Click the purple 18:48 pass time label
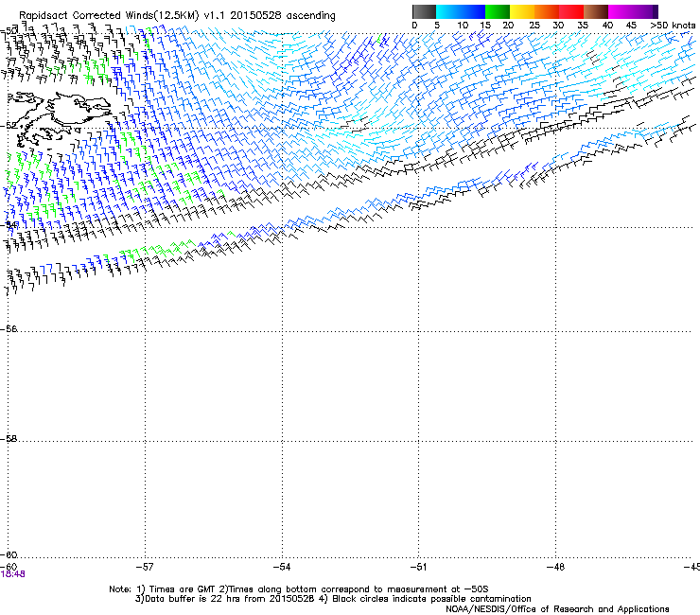This screenshot has width=700, height=615. [x=13, y=574]
